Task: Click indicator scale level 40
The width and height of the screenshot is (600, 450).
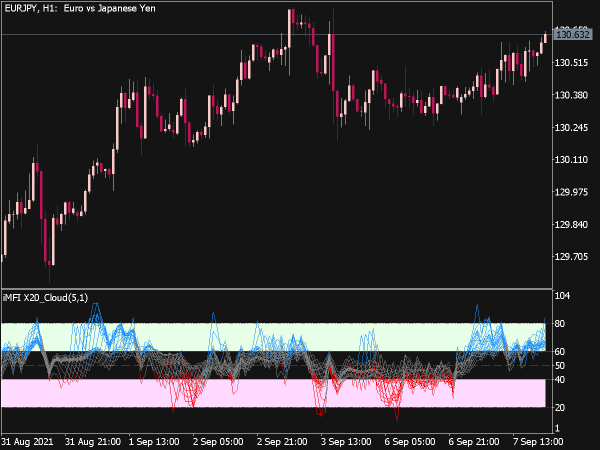Action: [x=560, y=380]
